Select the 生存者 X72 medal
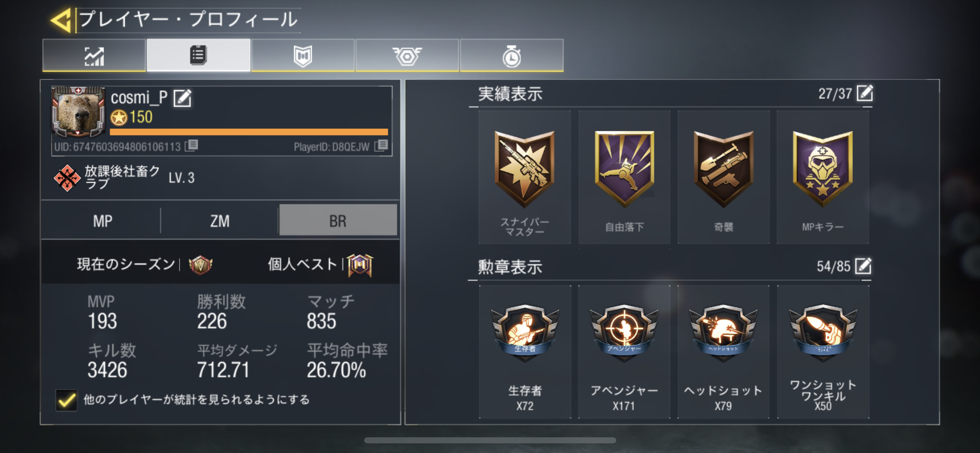 tap(525, 352)
